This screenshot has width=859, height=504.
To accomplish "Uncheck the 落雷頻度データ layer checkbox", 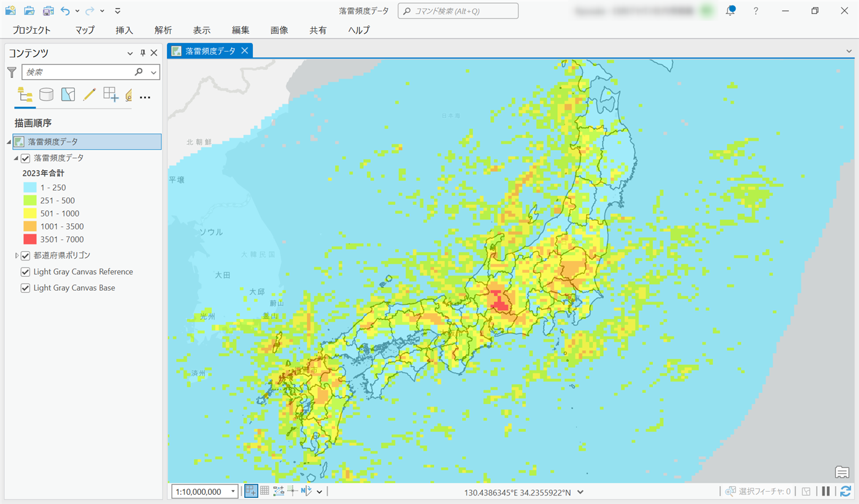I will point(26,158).
